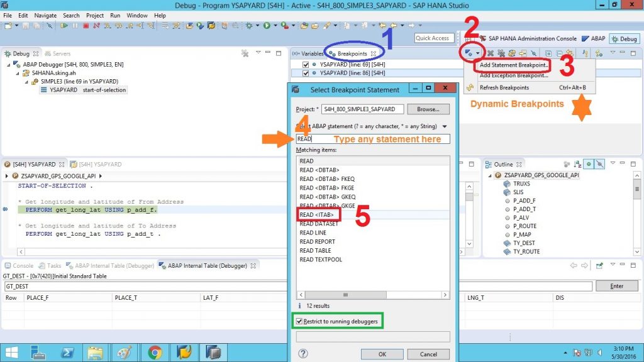Click the Skip All Breakpoints icon

533,53
